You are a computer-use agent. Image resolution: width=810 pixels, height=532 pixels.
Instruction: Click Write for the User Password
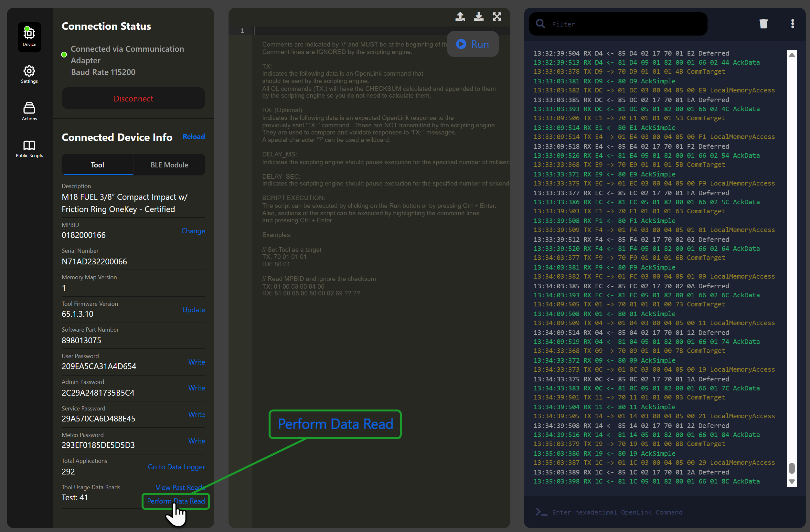coord(197,362)
